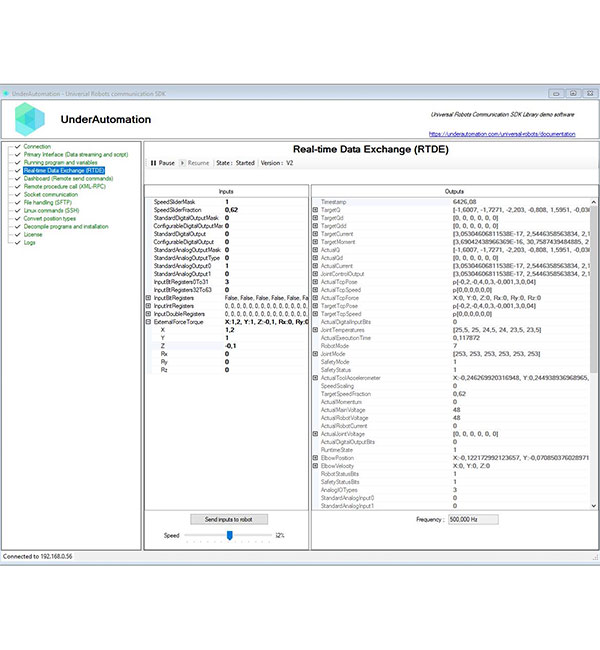600x650 pixels.
Task: Open the UnderAutomation documentation link
Action: 502,134
